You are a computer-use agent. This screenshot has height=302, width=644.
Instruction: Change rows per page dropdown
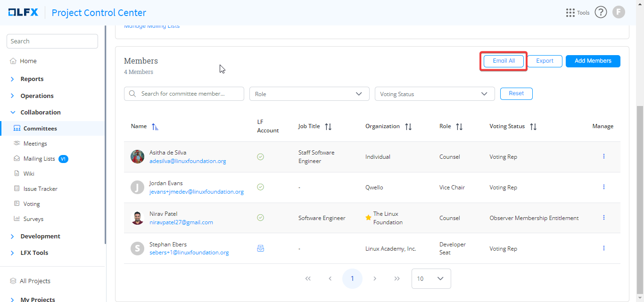431,278
